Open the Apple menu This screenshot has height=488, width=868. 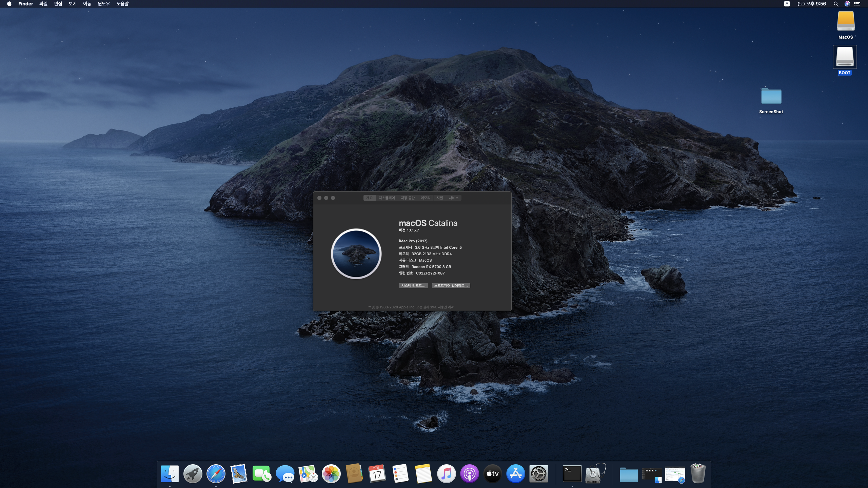click(x=9, y=4)
